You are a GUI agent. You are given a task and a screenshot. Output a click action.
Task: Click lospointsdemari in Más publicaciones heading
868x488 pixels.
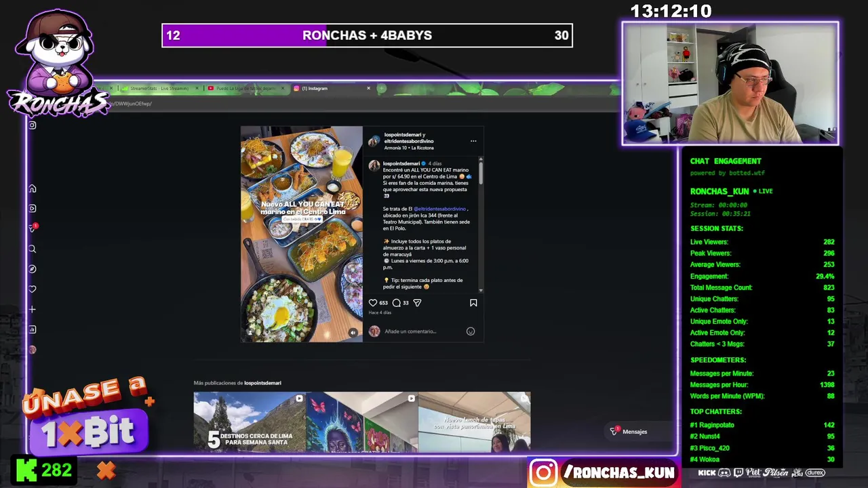click(x=262, y=383)
